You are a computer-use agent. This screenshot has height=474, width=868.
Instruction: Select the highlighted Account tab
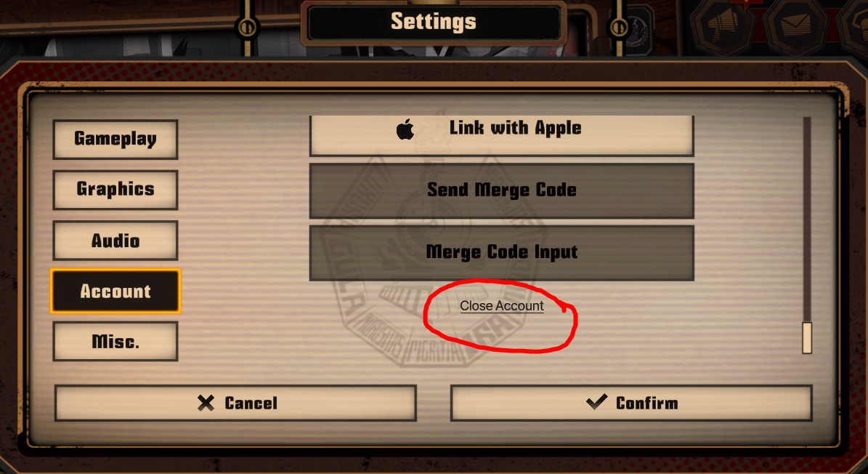point(115,292)
